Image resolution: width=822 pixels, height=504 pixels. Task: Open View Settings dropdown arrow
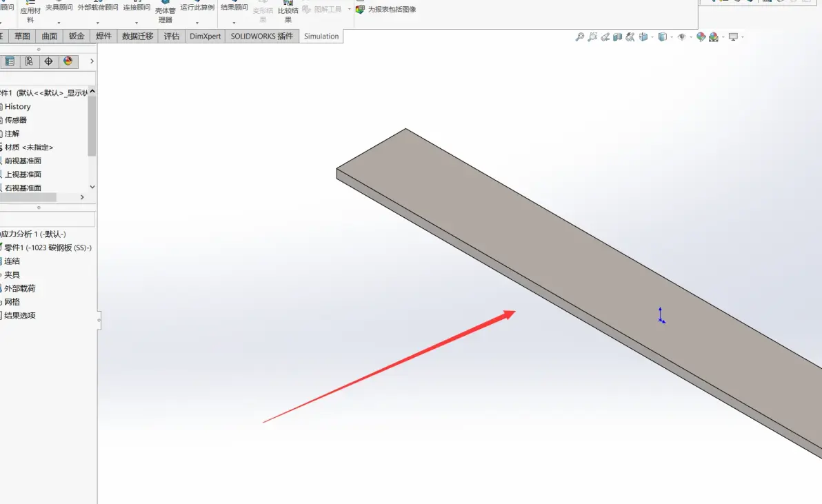(x=742, y=37)
